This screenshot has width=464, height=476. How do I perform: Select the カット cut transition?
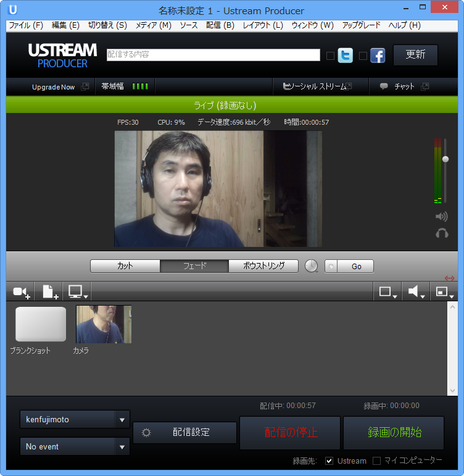pyautogui.click(x=125, y=266)
